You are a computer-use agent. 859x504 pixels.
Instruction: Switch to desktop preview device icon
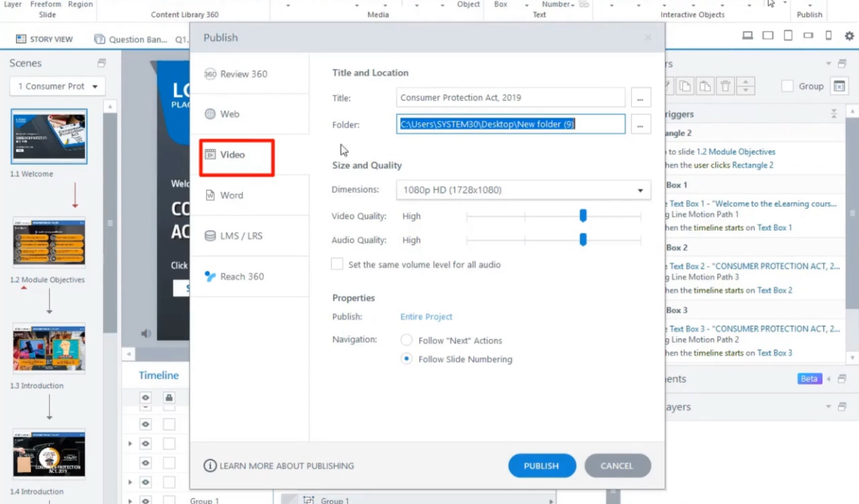click(748, 36)
